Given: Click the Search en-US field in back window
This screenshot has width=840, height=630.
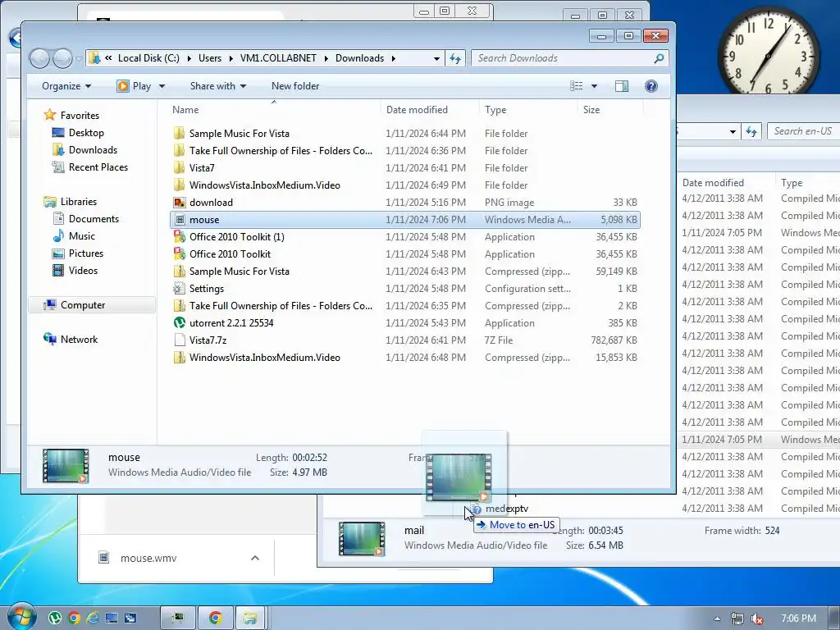Looking at the screenshot, I should 804,131.
